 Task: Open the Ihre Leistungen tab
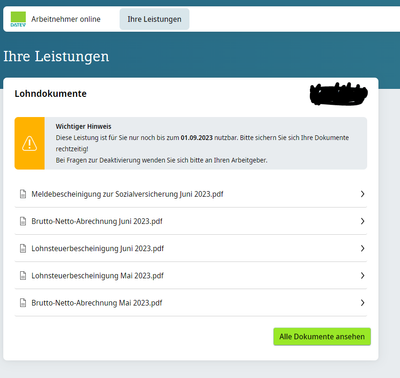tap(154, 19)
